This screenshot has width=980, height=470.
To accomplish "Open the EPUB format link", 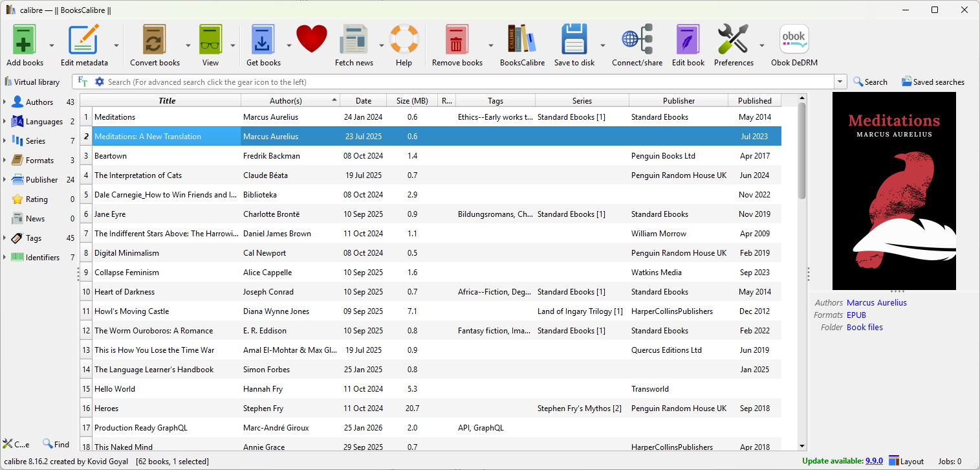I will pos(856,315).
